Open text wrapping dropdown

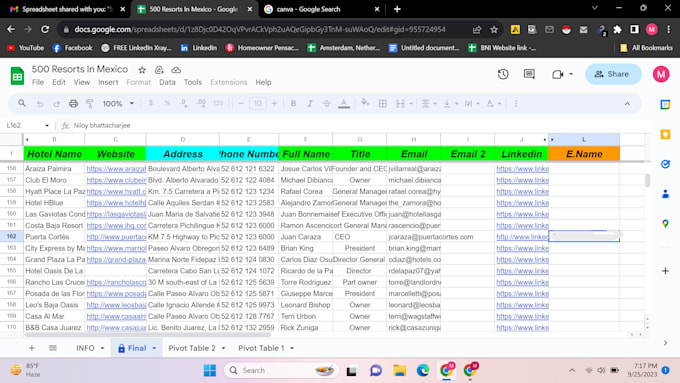click(471, 103)
